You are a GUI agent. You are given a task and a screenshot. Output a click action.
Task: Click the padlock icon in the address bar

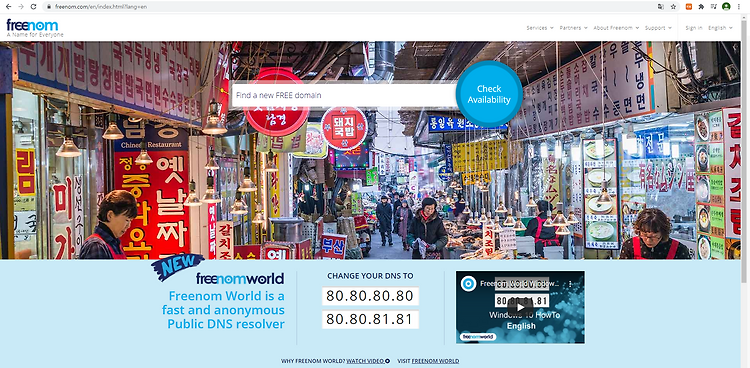[x=49, y=7]
